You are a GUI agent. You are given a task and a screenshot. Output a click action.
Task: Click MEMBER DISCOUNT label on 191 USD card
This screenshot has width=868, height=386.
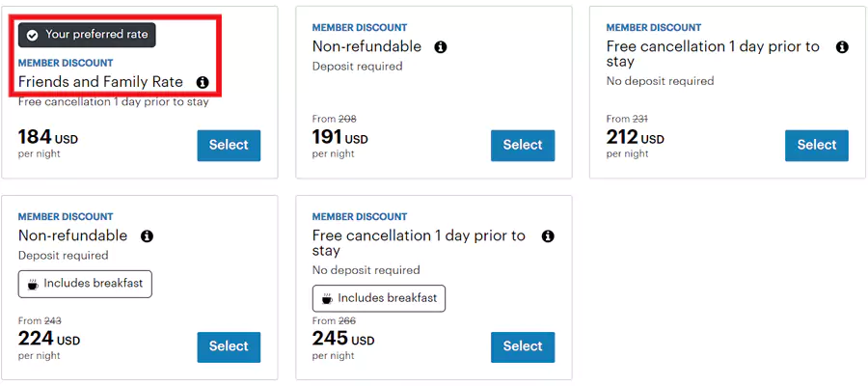tap(360, 28)
